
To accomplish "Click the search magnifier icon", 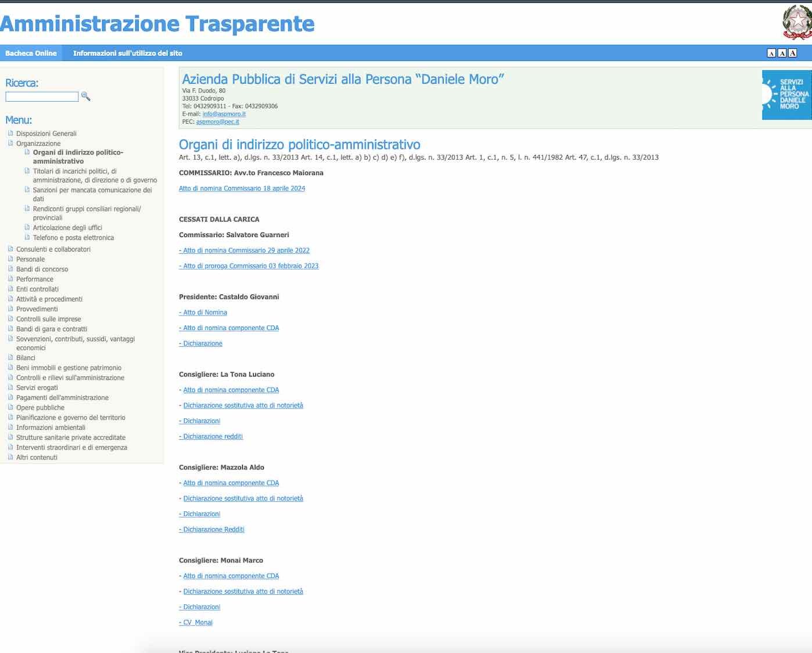I will 85,96.
